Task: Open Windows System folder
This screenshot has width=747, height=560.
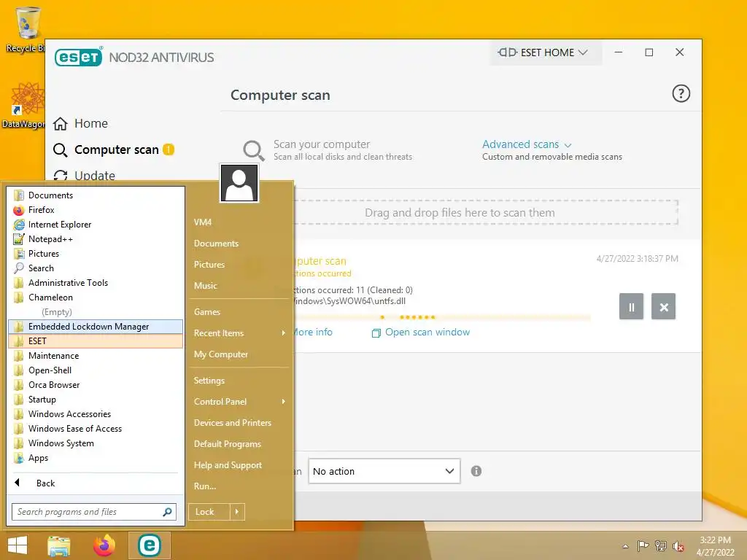Action: click(x=96, y=443)
